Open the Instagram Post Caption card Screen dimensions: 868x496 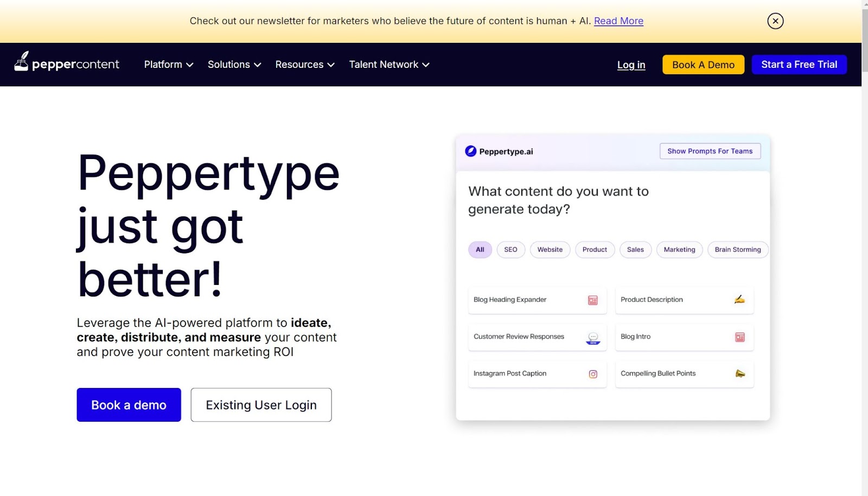point(537,374)
